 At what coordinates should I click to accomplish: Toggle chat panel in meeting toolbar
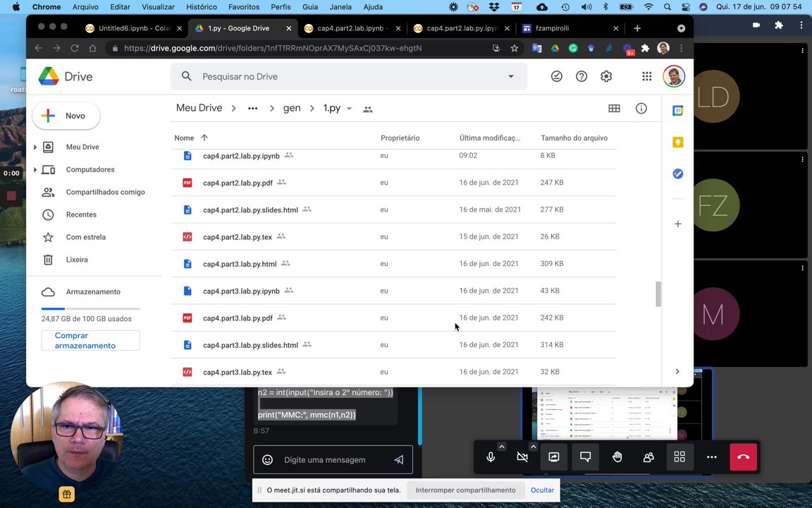(x=585, y=456)
